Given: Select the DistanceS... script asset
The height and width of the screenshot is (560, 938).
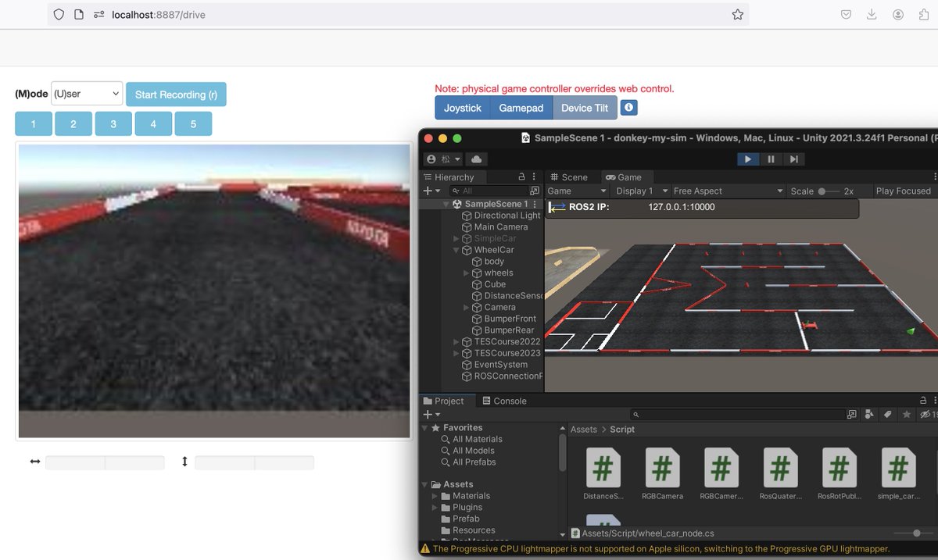Looking at the screenshot, I should click(603, 474).
